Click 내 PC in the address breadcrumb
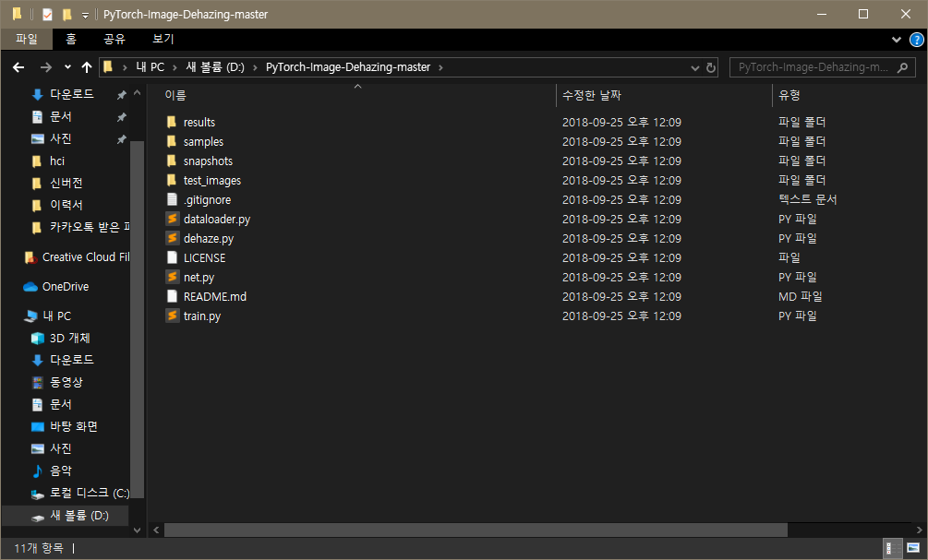 (150, 67)
